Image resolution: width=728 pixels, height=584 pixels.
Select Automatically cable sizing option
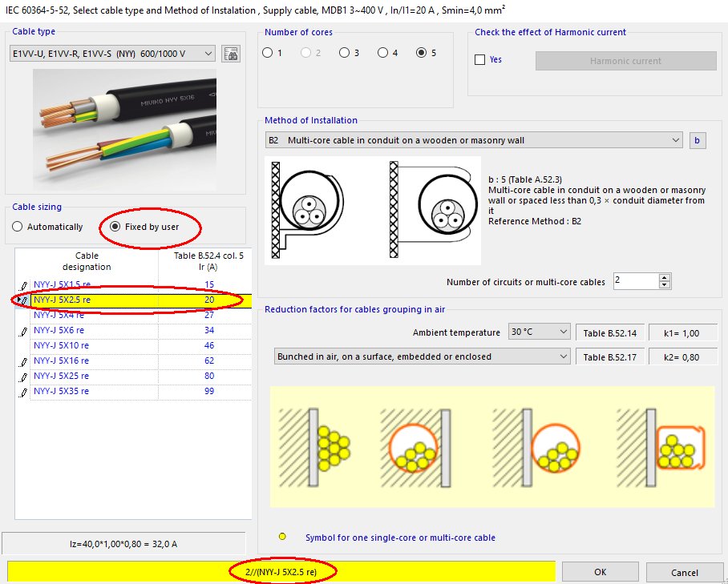coord(16,227)
